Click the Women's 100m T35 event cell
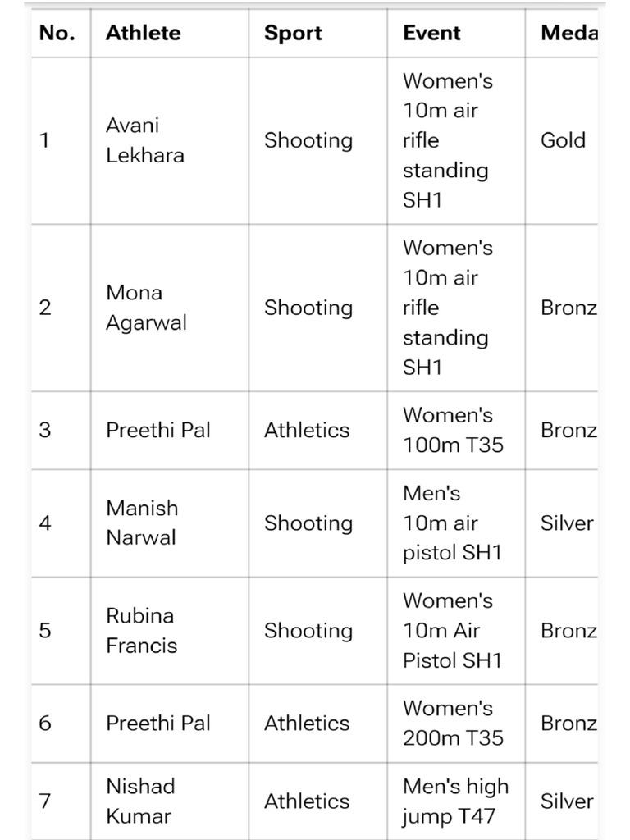Screen dimensions: 630x840 [453, 430]
